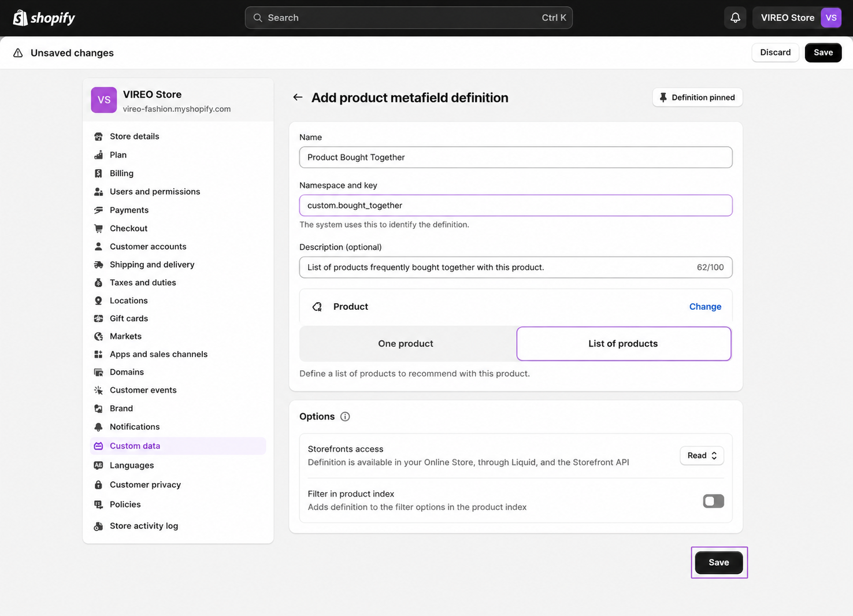Open the notifications bell
The height and width of the screenshot is (616, 853).
pyautogui.click(x=735, y=18)
